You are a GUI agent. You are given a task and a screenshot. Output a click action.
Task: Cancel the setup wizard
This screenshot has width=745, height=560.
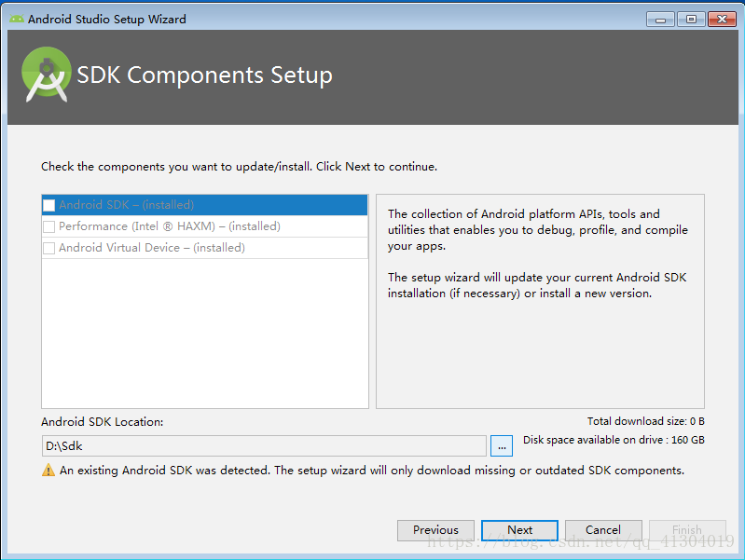pos(603,530)
